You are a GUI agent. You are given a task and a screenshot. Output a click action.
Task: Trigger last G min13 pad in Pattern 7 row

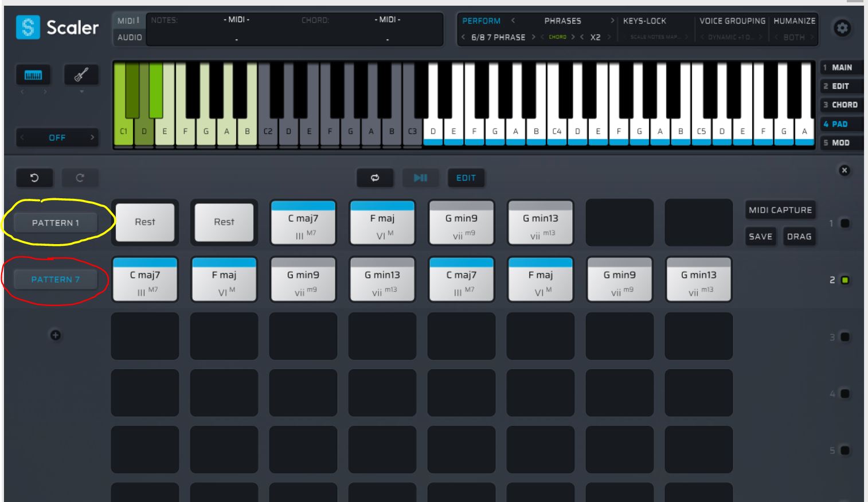[699, 279]
